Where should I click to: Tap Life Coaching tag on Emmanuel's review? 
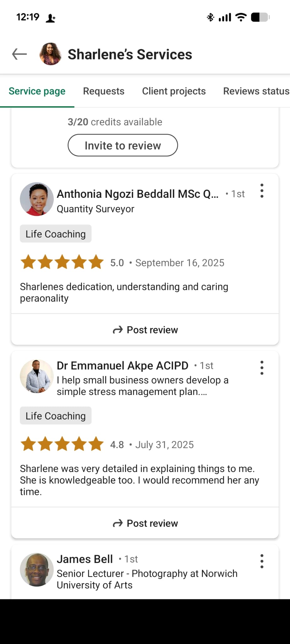[x=56, y=416]
